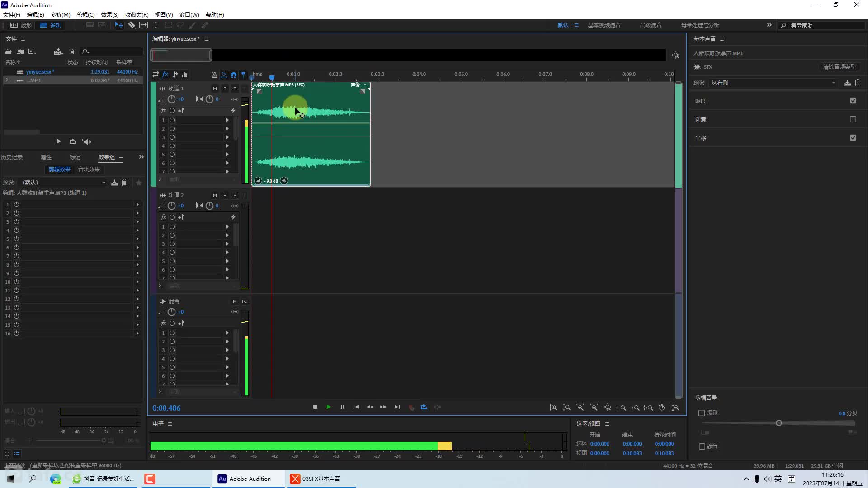This screenshot has width=868, height=488.
Task: Click Zoom In time icon
Action: 580,408
